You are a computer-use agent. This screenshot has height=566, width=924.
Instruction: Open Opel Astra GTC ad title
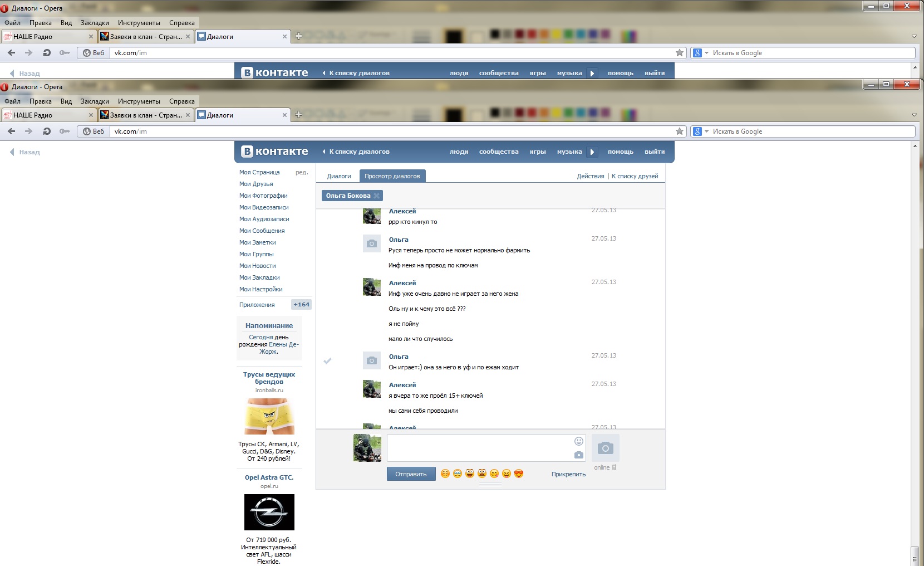pos(269,477)
